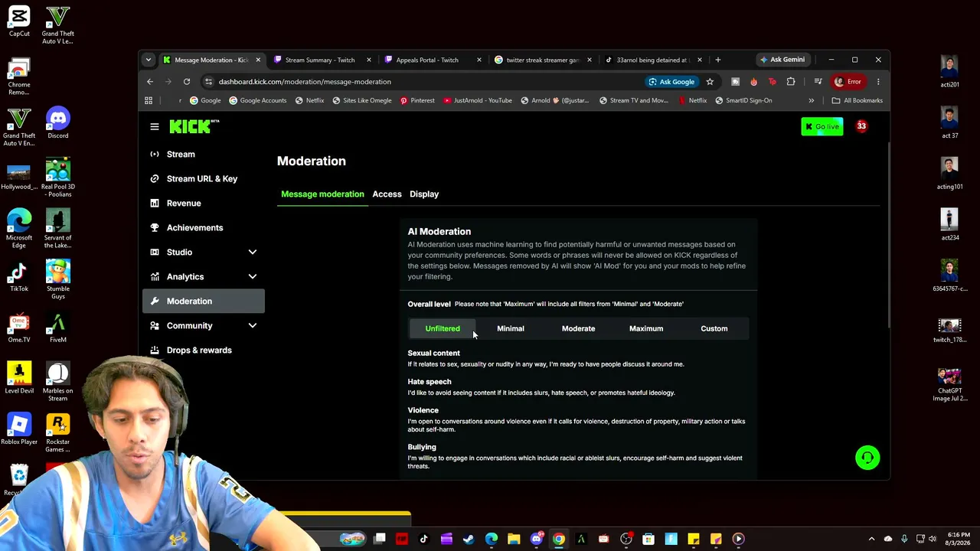This screenshot has width=980, height=551.
Task: Open the green support chat bubble
Action: (867, 458)
